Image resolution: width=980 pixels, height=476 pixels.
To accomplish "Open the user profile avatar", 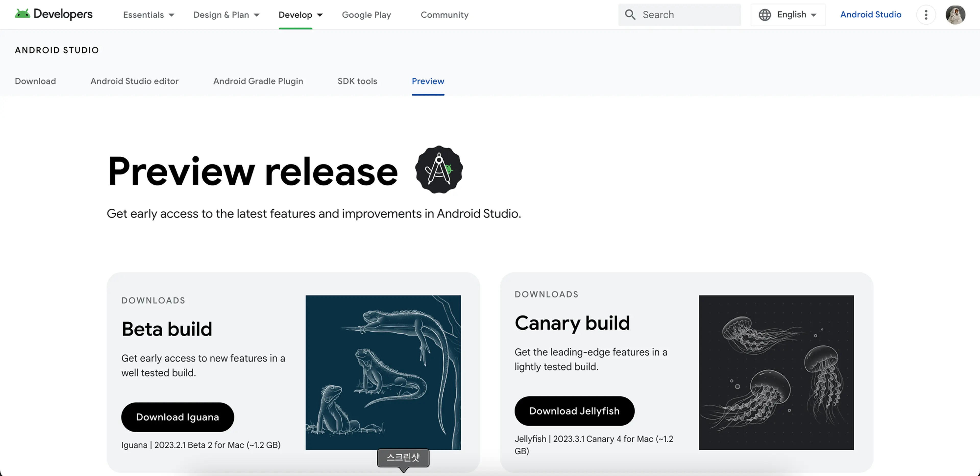I will click(x=955, y=15).
